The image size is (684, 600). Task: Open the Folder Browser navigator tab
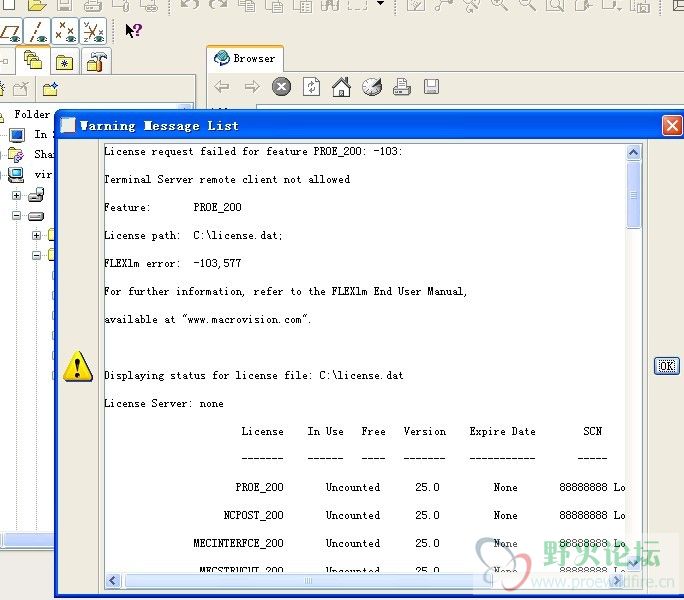(x=33, y=60)
